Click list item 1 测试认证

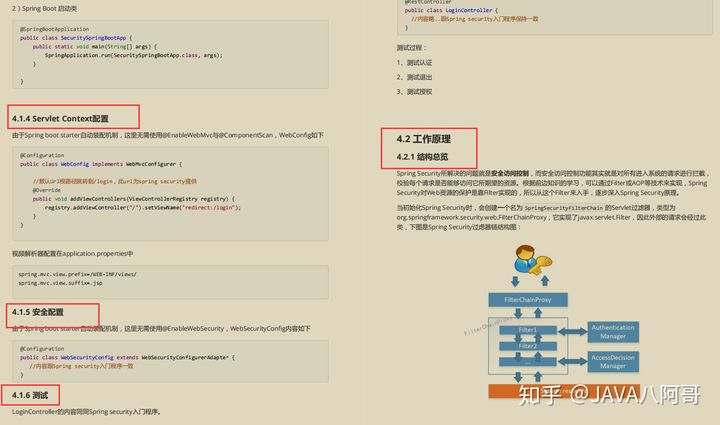(x=414, y=62)
